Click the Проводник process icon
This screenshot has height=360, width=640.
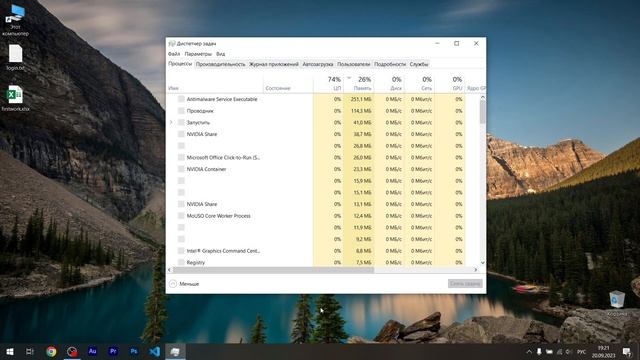tap(181, 111)
